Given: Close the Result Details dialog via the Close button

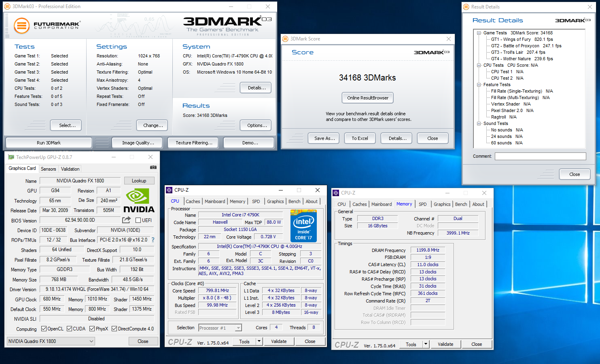Looking at the screenshot, I should pos(575,174).
